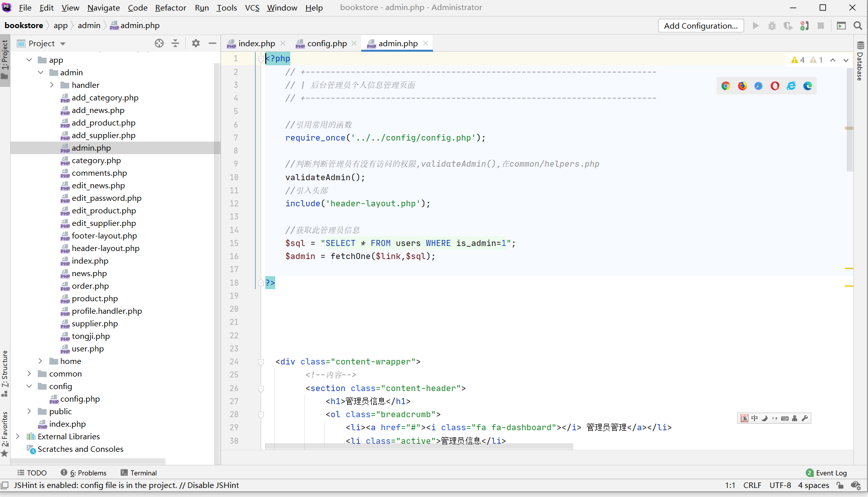Open in Chrome browser icon
The width and height of the screenshot is (868, 497).
click(x=725, y=86)
